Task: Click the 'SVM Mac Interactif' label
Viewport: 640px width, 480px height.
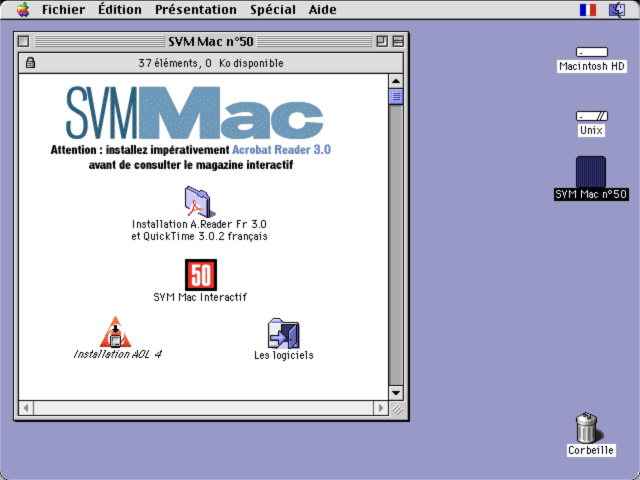Action: click(x=200, y=297)
